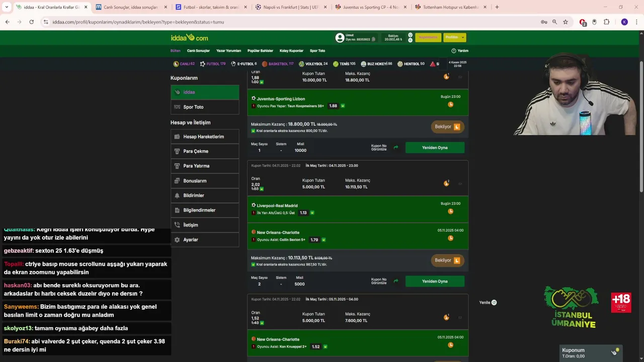Screen dimensions: 644x362
Task: Click the Liverpool-Real Madrid match title
Action: click(277, 206)
